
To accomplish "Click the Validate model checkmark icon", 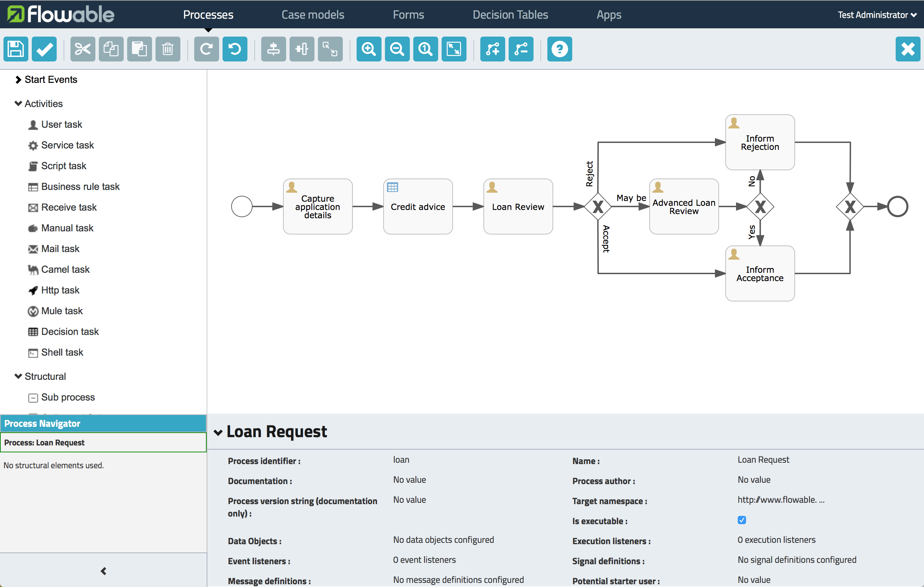I will coord(44,49).
